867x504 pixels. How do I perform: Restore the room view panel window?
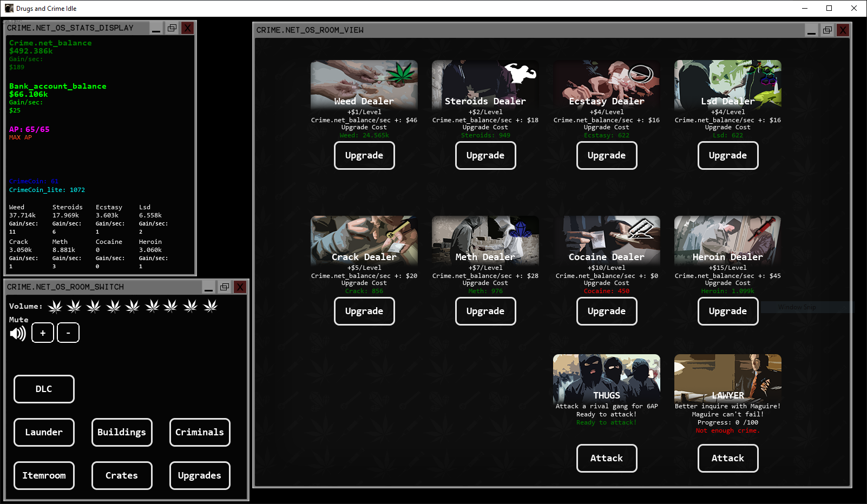[827, 30]
